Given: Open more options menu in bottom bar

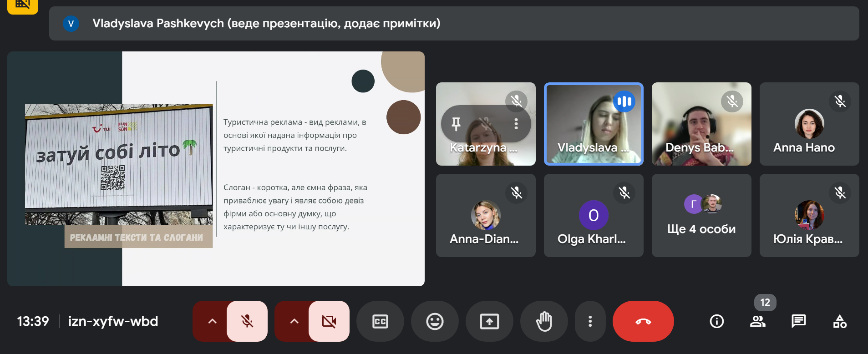Looking at the screenshot, I should [x=590, y=321].
